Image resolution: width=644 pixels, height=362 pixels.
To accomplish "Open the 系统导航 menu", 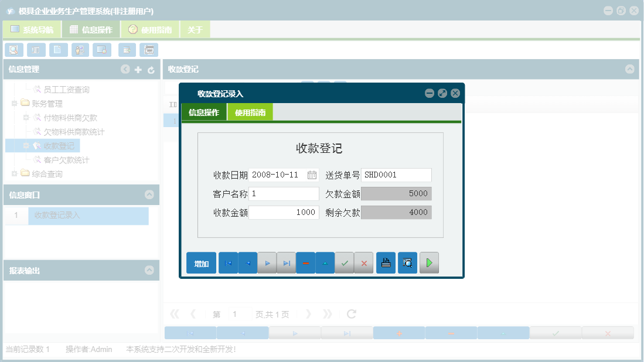I will coord(32,28).
